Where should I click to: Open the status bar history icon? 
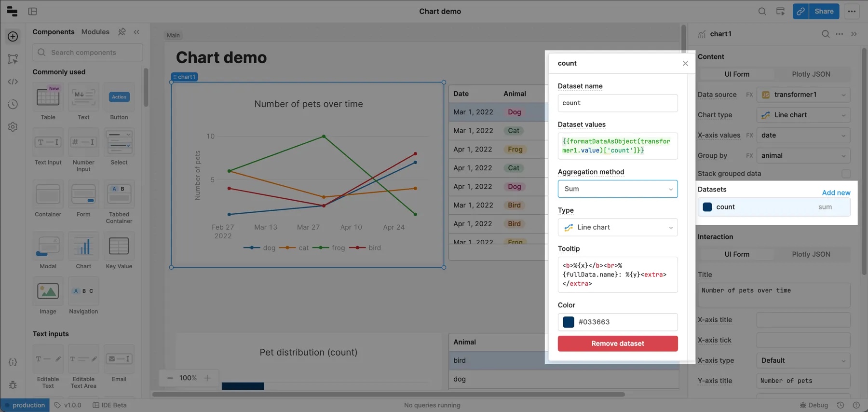(x=841, y=405)
